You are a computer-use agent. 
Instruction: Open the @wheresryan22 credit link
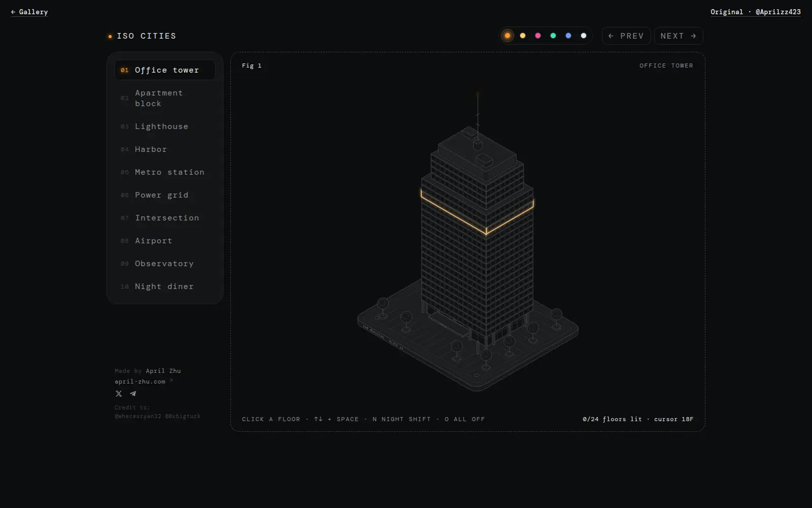point(138,416)
